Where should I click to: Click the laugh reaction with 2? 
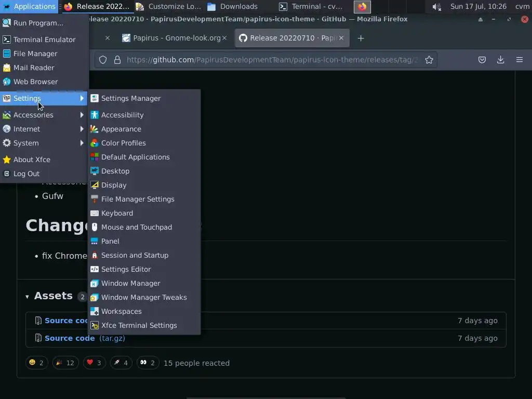(37, 363)
